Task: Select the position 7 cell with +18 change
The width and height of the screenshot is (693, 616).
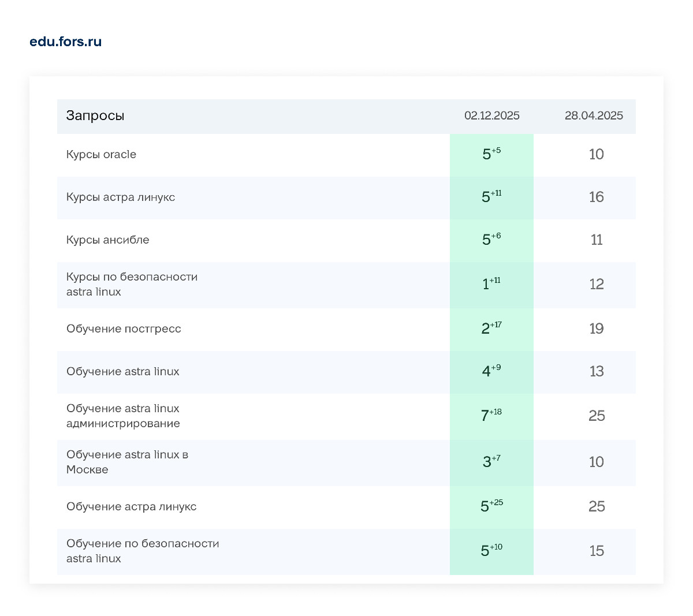Action: pos(491,416)
